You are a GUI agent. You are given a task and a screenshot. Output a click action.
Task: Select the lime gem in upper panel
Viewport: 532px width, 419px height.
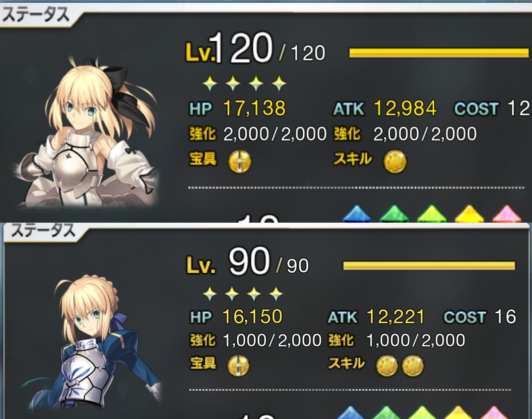(x=432, y=214)
